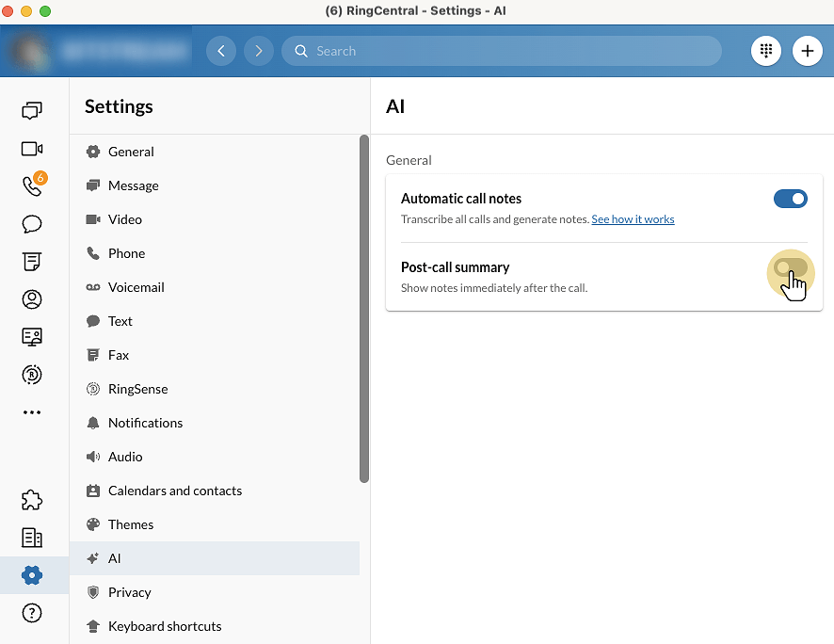Open the Privacy settings category

pos(129,592)
